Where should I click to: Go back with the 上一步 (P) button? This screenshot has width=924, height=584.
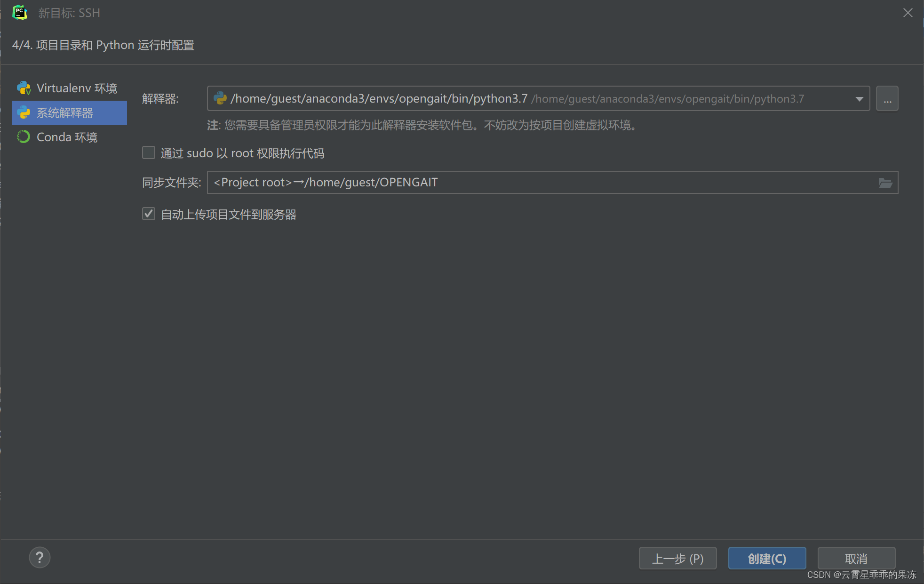point(677,559)
